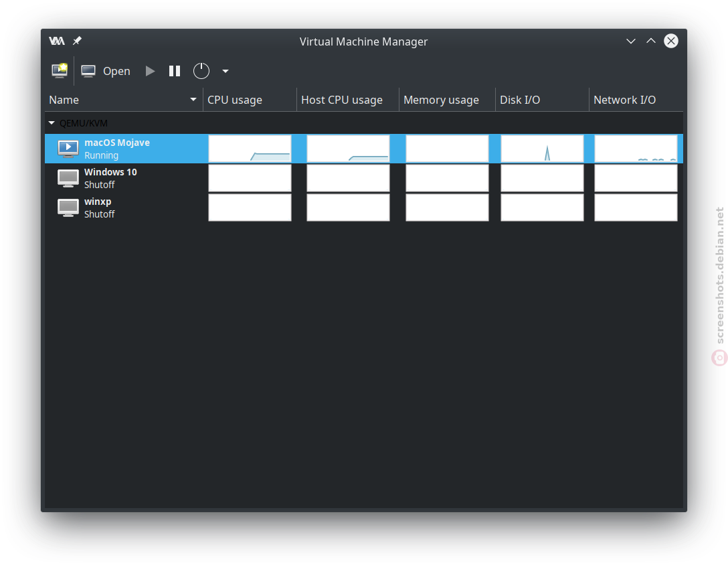Click the macOS Mojave Network I/O graph
Image resolution: width=728 pixels, height=565 pixels.
[636, 149]
